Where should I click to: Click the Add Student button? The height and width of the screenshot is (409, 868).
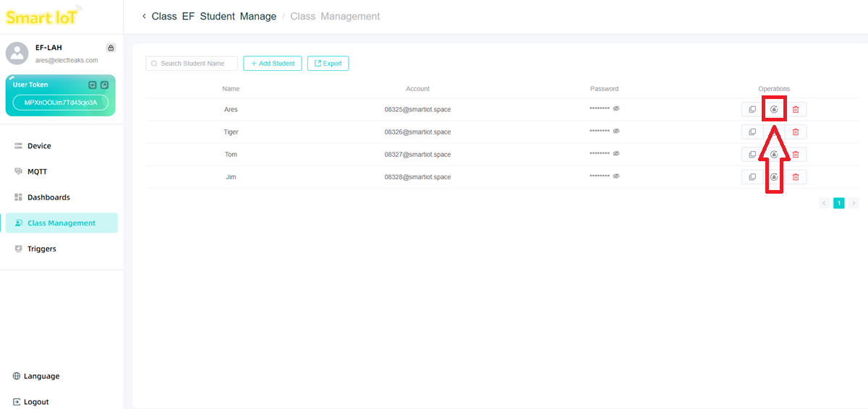[272, 64]
